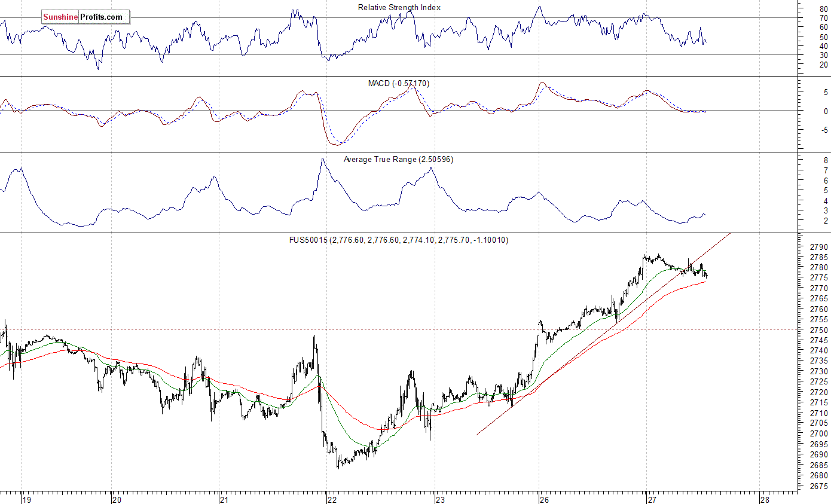The image size is (831, 504).
Task: Click date label 19 on time axis
Action: (26, 499)
